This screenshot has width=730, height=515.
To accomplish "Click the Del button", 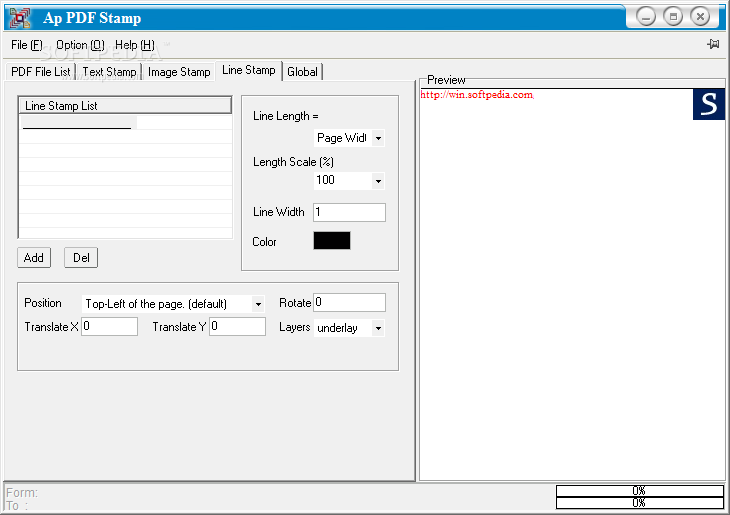I will 81,258.
